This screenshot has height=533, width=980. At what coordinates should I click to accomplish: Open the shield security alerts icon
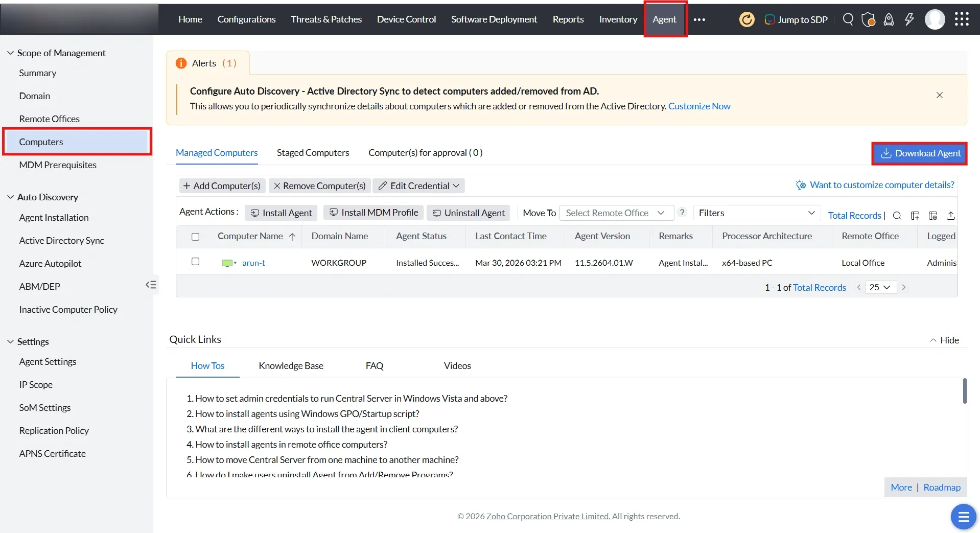click(868, 19)
